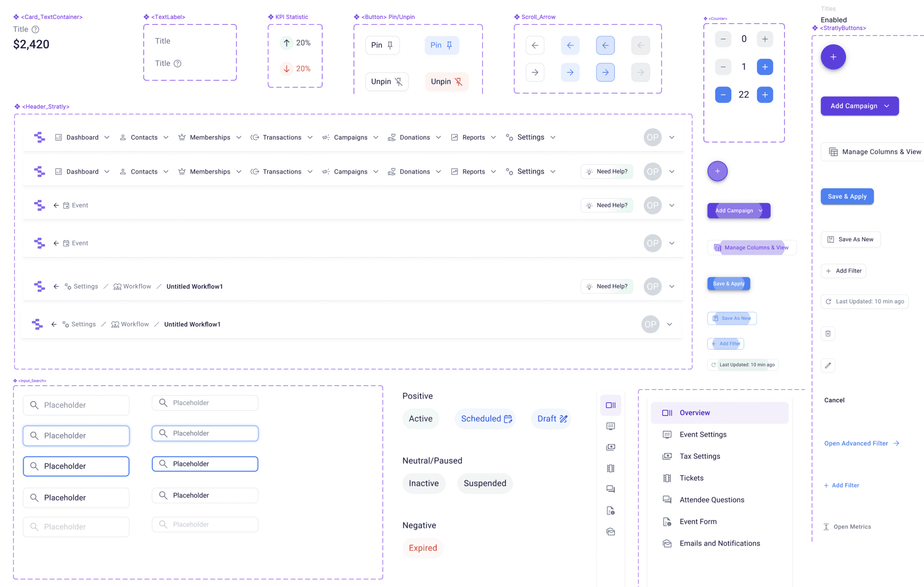924x587 pixels.
Task: Select Tickets in the side menu
Action: [x=720, y=478]
